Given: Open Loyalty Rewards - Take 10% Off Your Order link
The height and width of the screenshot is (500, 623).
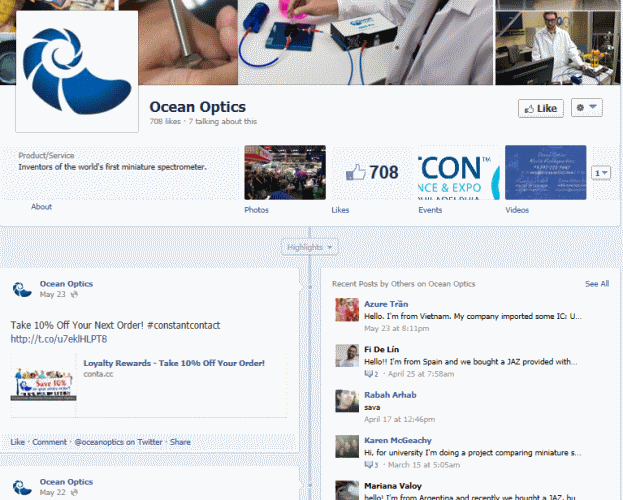Looking at the screenshot, I should point(174,363).
